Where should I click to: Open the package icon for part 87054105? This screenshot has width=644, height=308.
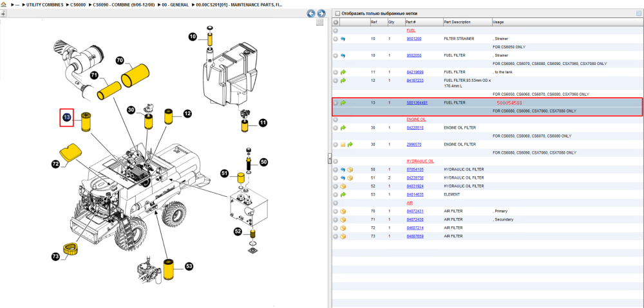point(350,169)
